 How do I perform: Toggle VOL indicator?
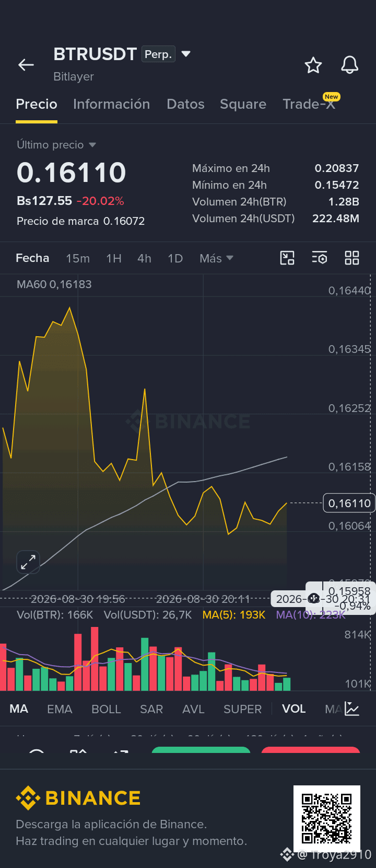click(x=293, y=709)
